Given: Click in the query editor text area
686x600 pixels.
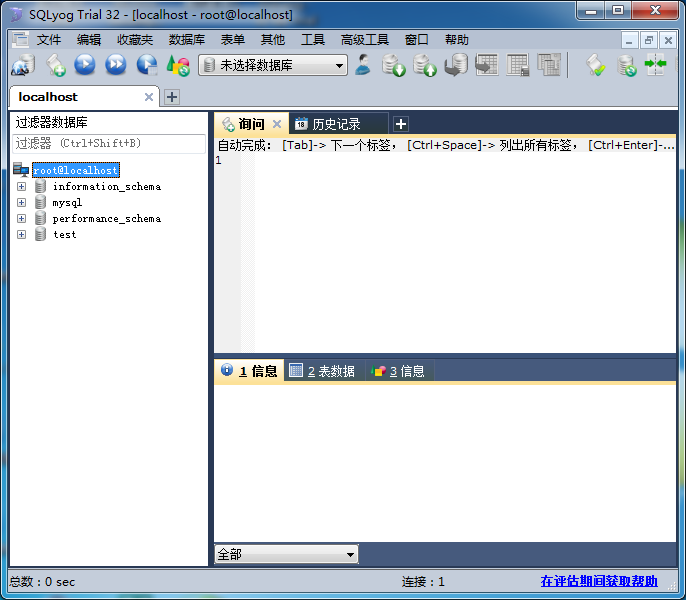Looking at the screenshot, I should click(x=465, y=253).
